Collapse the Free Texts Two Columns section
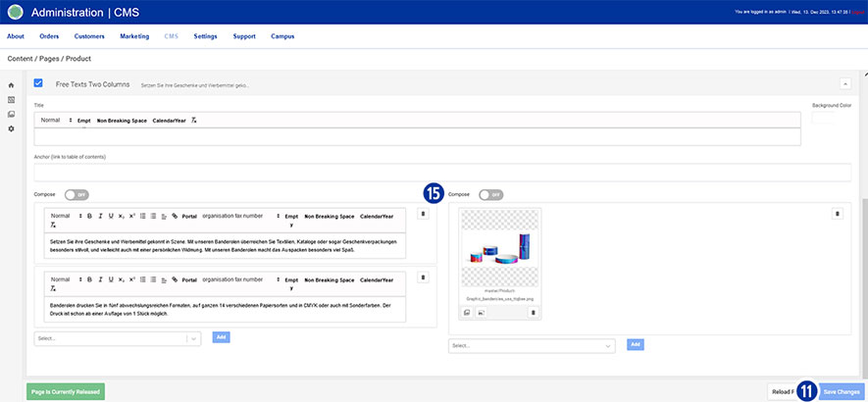 [x=844, y=85]
